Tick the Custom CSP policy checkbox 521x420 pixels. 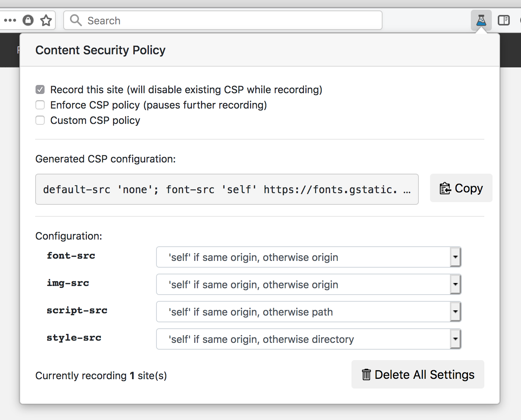tap(40, 120)
